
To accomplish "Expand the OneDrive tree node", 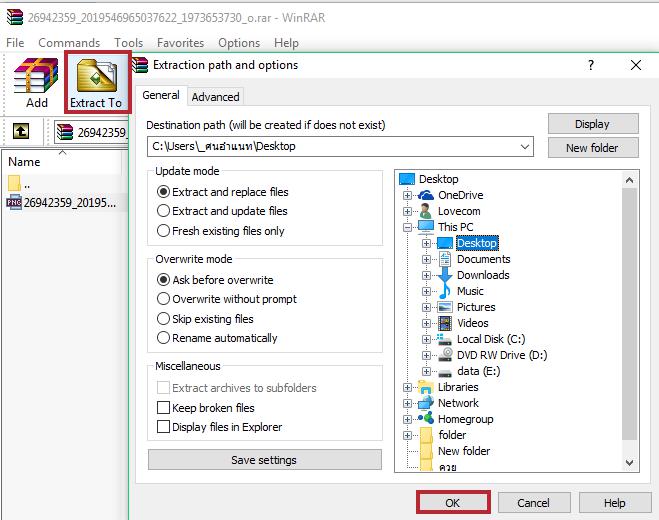I will pos(407,195).
